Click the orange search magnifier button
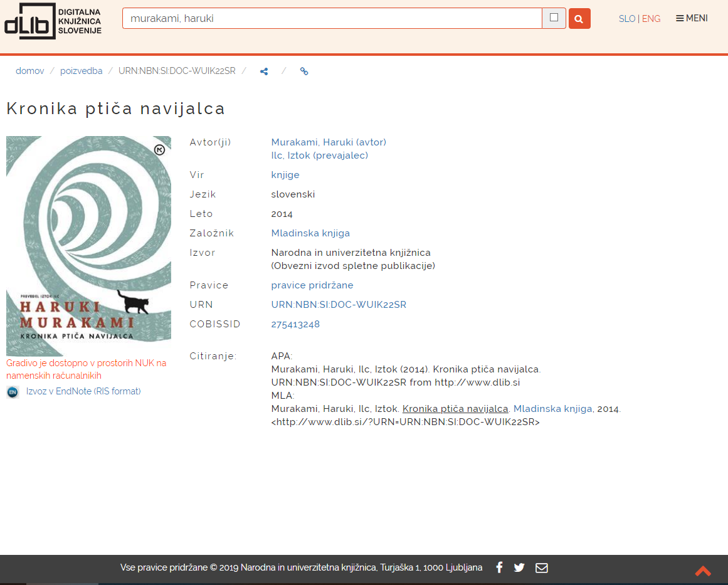 point(579,19)
